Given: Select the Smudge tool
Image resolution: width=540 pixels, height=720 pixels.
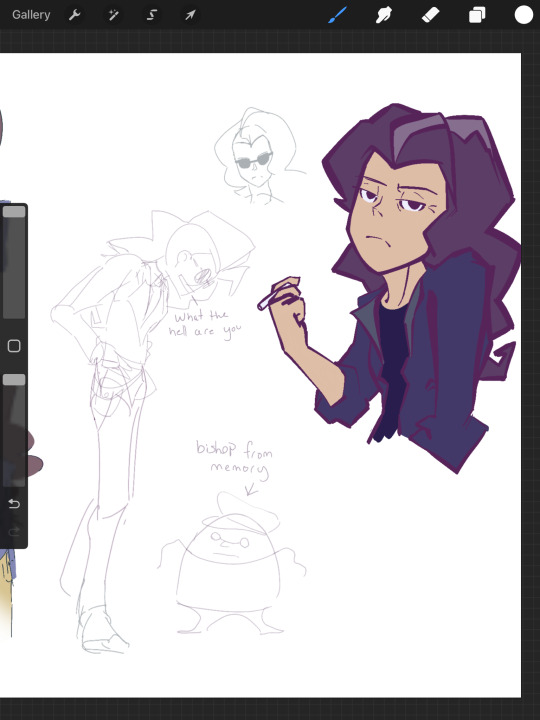Looking at the screenshot, I should [x=384, y=15].
